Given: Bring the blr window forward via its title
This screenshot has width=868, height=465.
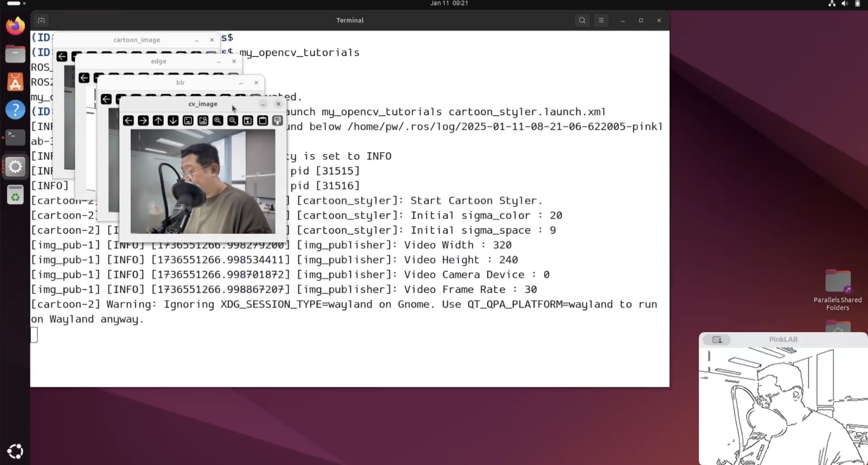Looking at the screenshot, I should pyautogui.click(x=181, y=82).
